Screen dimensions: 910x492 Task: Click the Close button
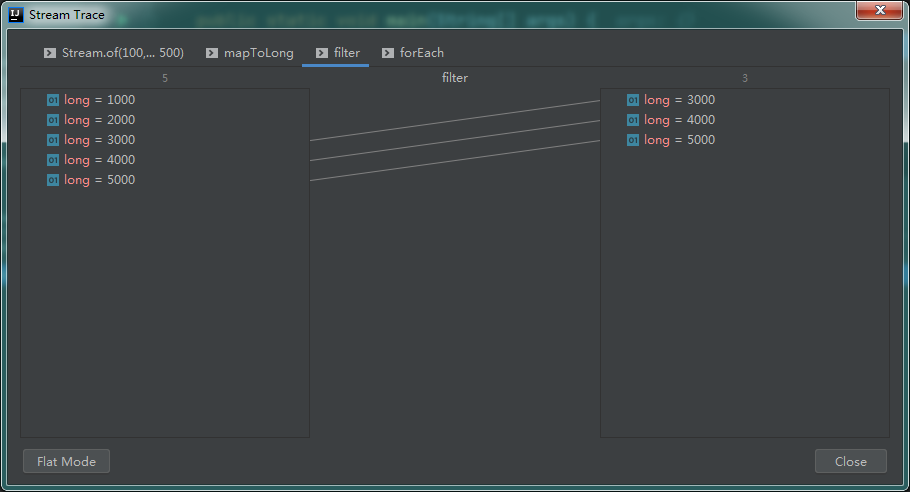click(851, 461)
